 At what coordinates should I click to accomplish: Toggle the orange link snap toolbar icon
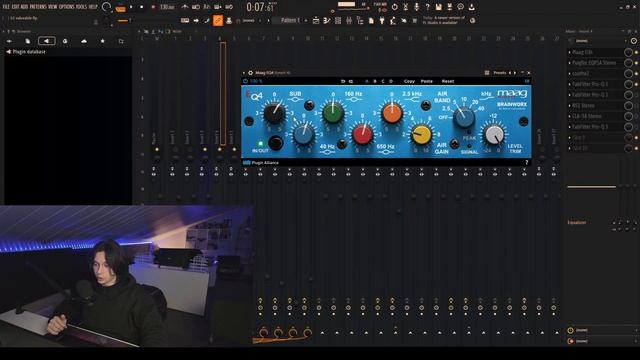(x=218, y=20)
